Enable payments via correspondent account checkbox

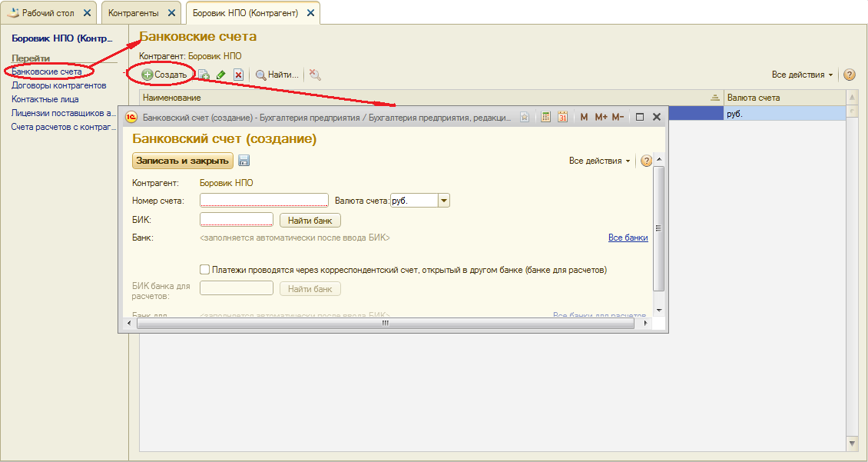[x=205, y=270]
